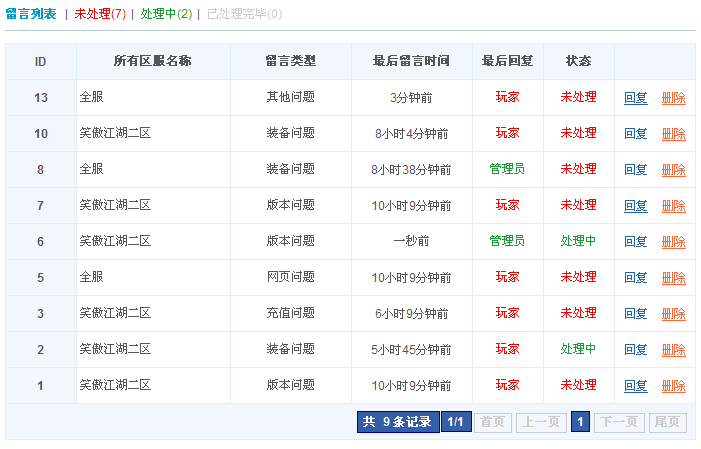This screenshot has width=701, height=449.
Task: Switch to 已处理完毕(0) filter
Action: [x=244, y=14]
